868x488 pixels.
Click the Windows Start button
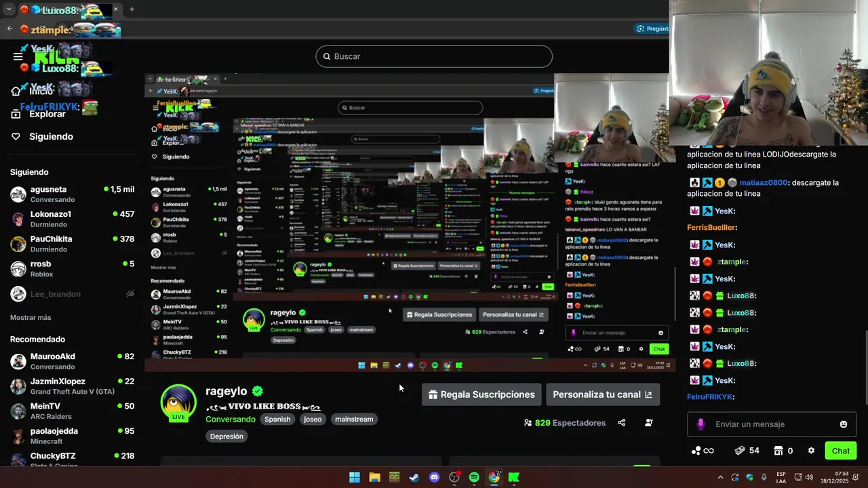click(x=354, y=477)
